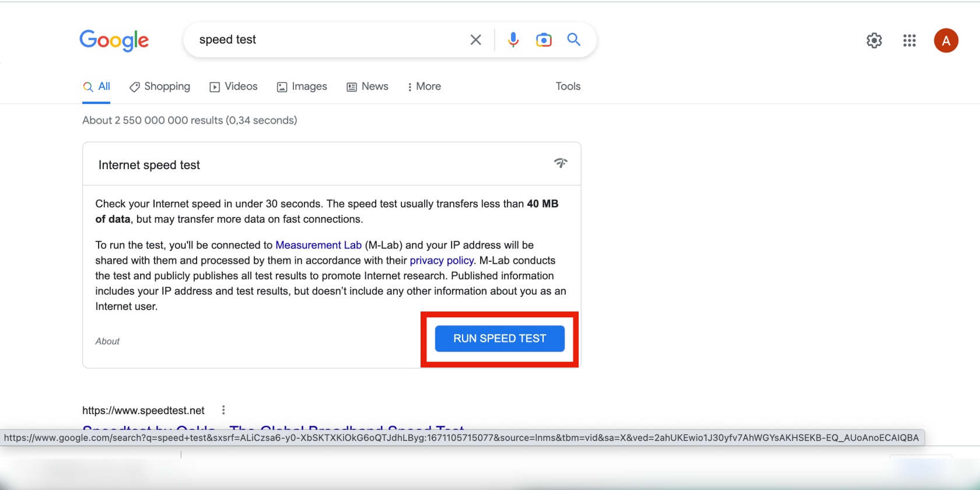980x490 pixels.
Task: Open the privacy policy link
Action: (442, 260)
